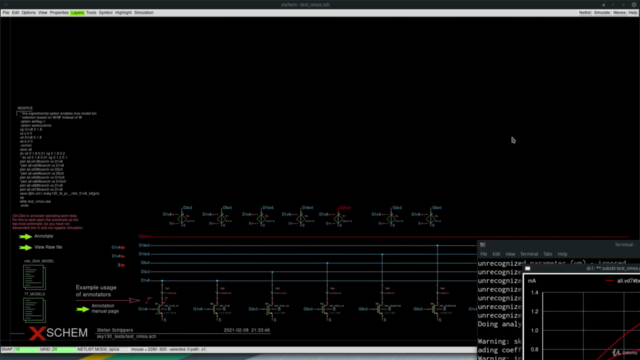
Task: Click the all.vd7 legend entry in plot
Action: [622, 281]
